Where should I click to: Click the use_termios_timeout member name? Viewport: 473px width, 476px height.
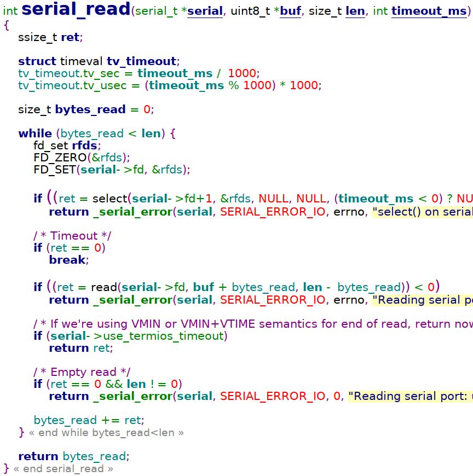click(159, 336)
